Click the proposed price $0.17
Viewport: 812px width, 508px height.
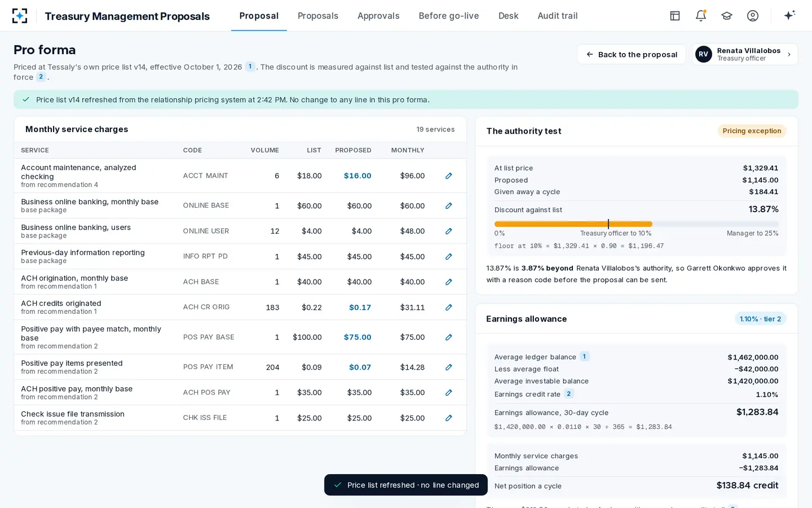(360, 308)
